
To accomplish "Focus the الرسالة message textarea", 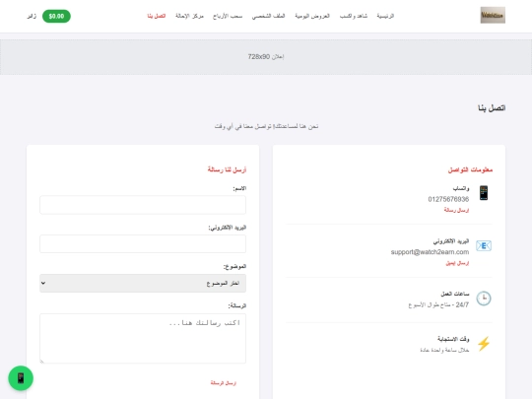I will 143,338.
